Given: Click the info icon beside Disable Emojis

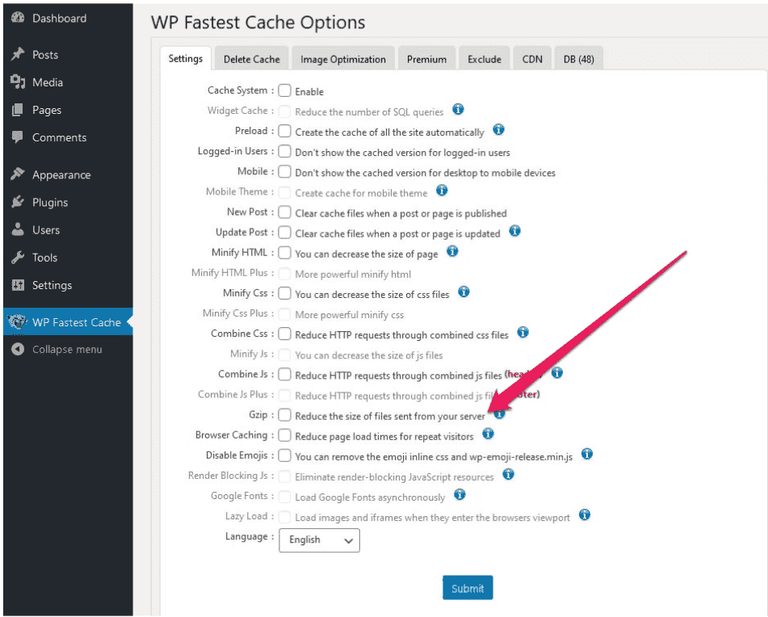Looking at the screenshot, I should (587, 454).
